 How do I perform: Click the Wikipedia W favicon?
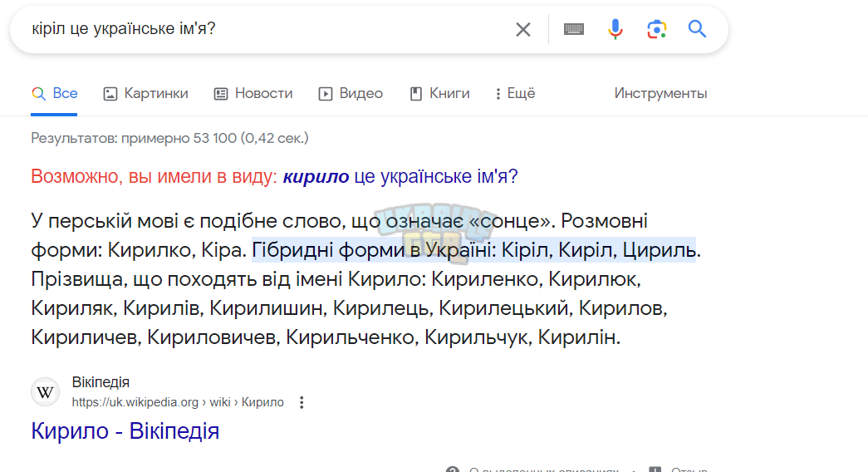pyautogui.click(x=45, y=392)
